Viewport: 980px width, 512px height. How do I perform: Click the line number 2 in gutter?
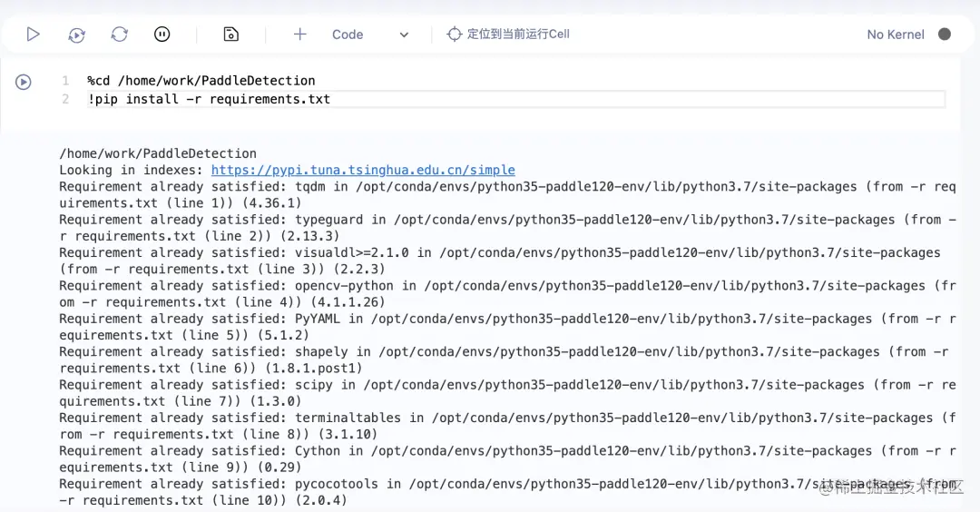[x=65, y=99]
